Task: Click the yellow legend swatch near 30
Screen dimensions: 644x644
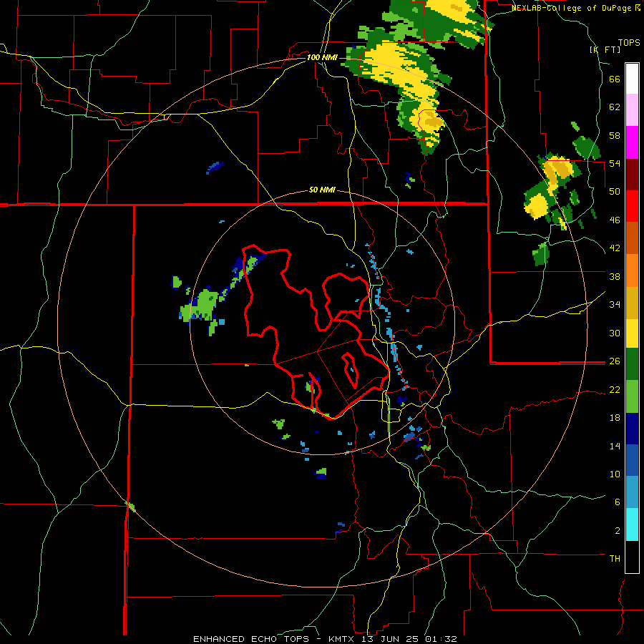Action: tap(632, 333)
